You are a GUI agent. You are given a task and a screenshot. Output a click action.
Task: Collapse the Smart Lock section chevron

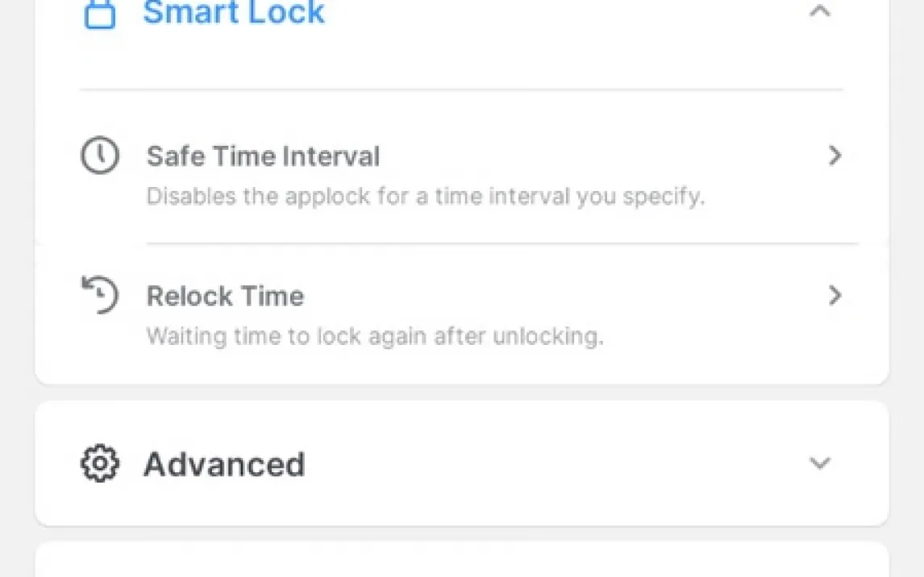(x=820, y=10)
